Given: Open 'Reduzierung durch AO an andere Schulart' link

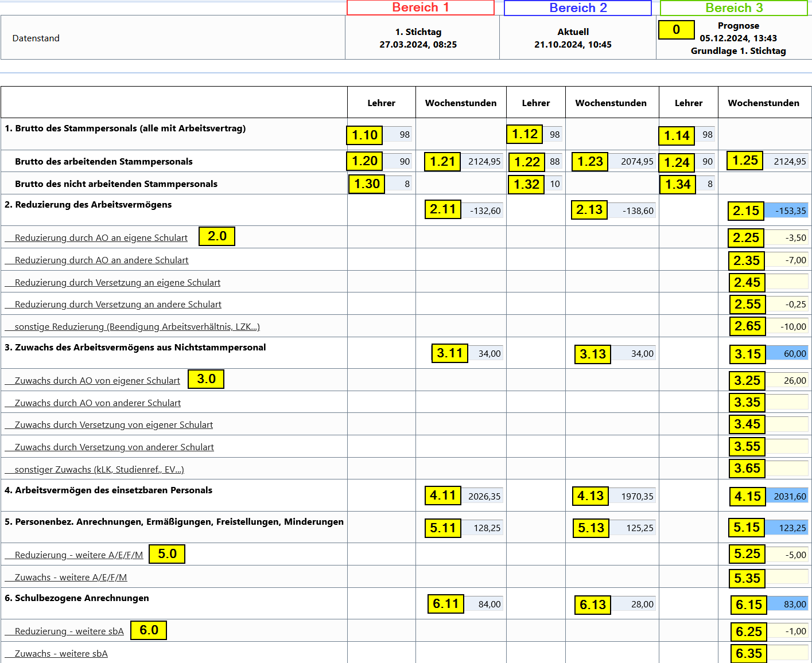Looking at the screenshot, I should [x=102, y=260].
